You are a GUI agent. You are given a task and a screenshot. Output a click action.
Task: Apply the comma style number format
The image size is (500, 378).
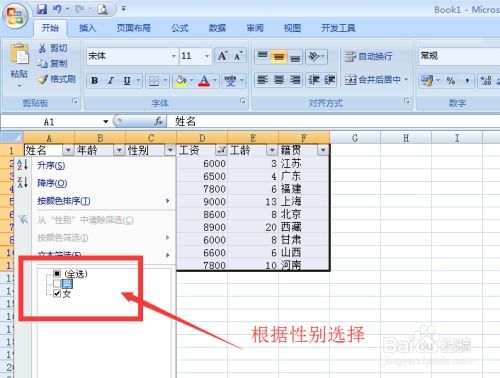(x=467, y=80)
